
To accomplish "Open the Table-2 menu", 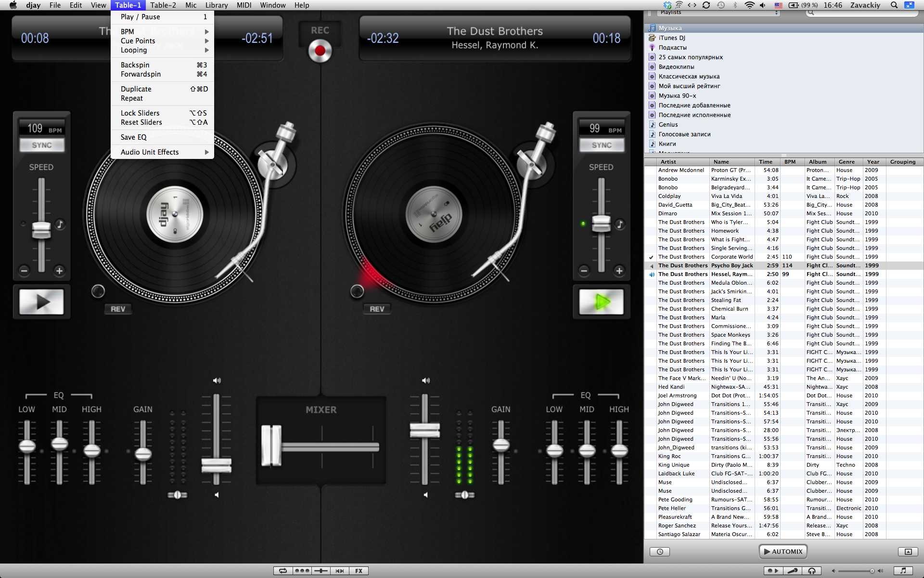I will (163, 5).
